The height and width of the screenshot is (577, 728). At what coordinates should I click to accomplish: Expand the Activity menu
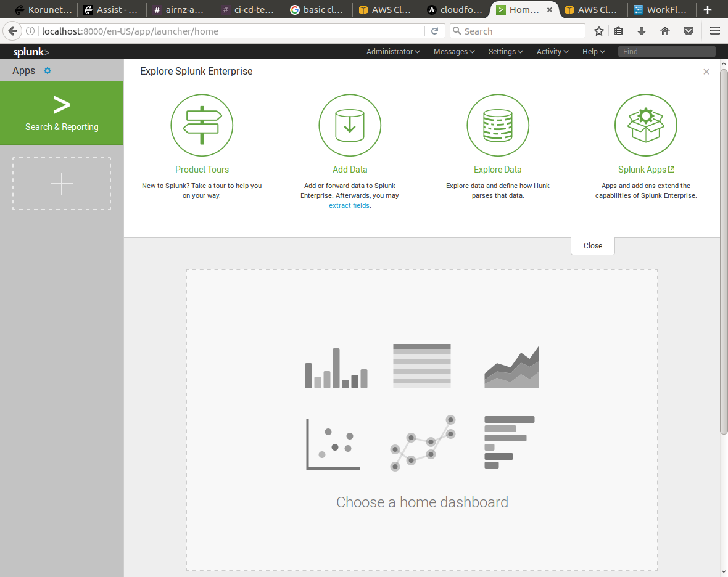click(x=553, y=52)
